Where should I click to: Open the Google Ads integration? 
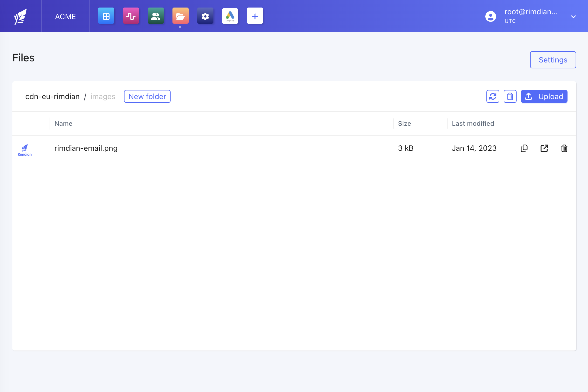(x=230, y=16)
